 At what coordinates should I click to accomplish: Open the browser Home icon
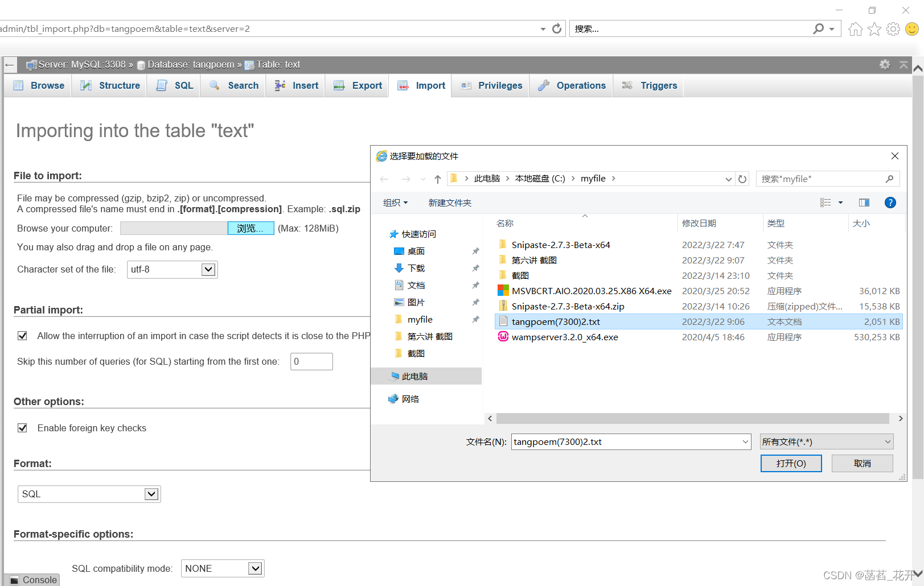pyautogui.click(x=855, y=29)
